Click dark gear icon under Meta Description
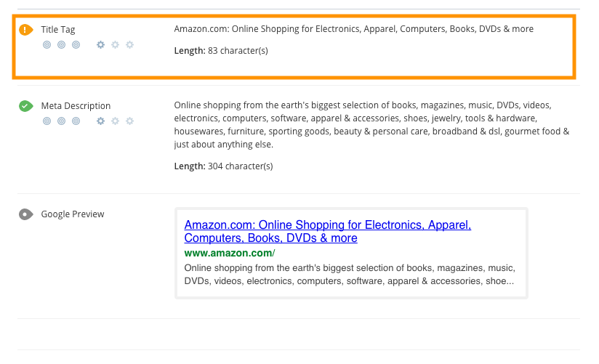The image size is (599, 364). [x=100, y=121]
